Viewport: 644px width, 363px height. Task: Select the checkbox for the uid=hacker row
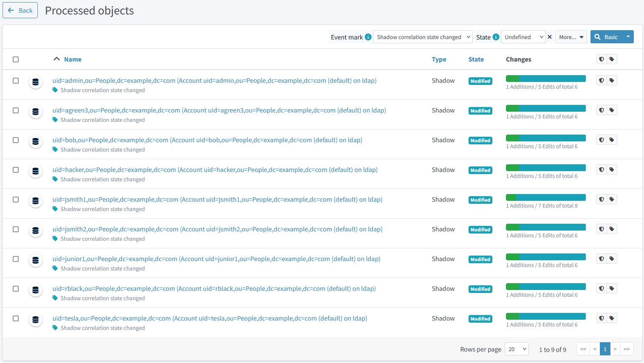point(16,170)
